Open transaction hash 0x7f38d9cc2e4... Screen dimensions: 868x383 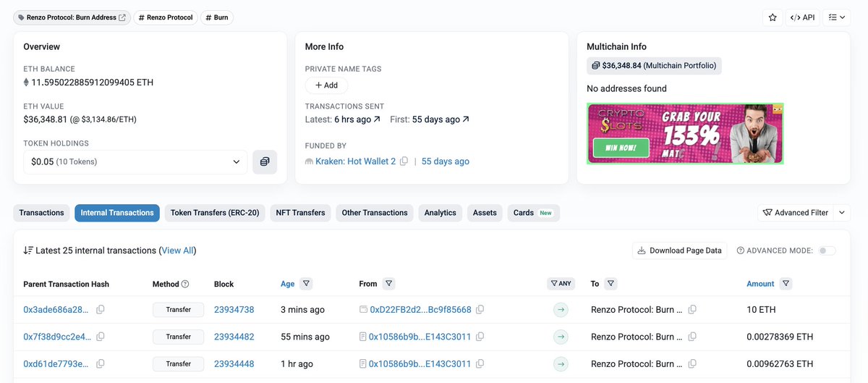click(57, 337)
